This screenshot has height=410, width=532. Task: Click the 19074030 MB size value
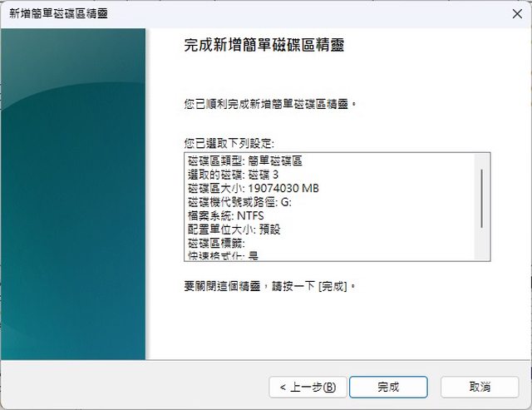tap(283, 189)
